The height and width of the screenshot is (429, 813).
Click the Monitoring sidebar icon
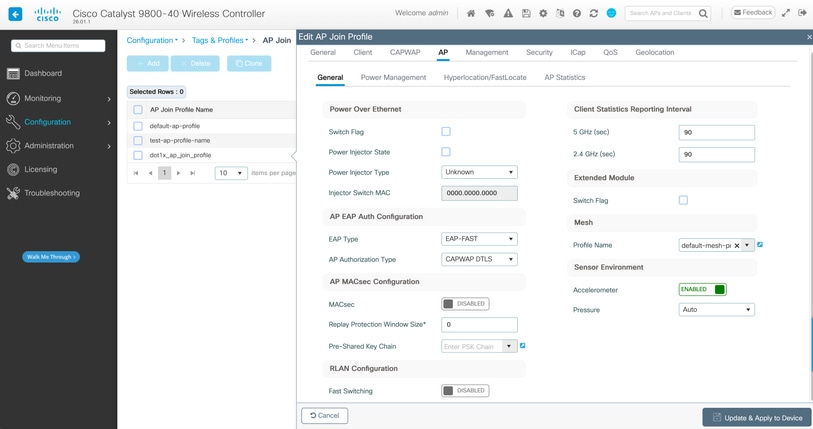click(x=13, y=99)
